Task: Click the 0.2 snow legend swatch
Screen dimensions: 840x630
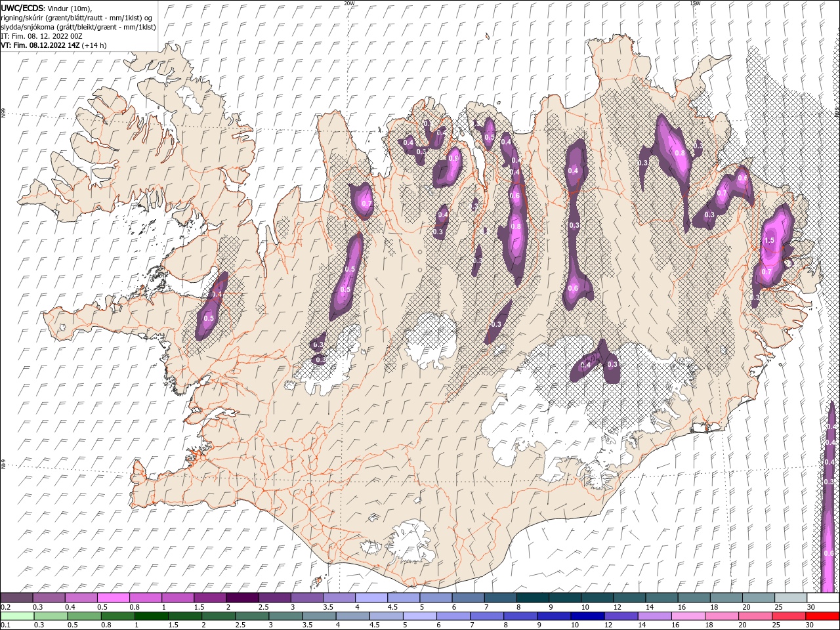Action: coord(16,598)
